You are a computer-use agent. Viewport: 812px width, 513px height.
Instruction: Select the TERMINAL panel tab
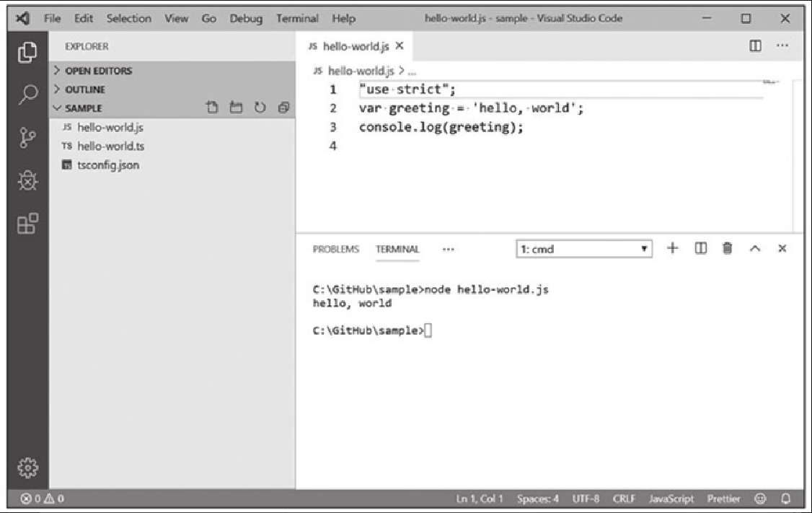[x=397, y=249]
